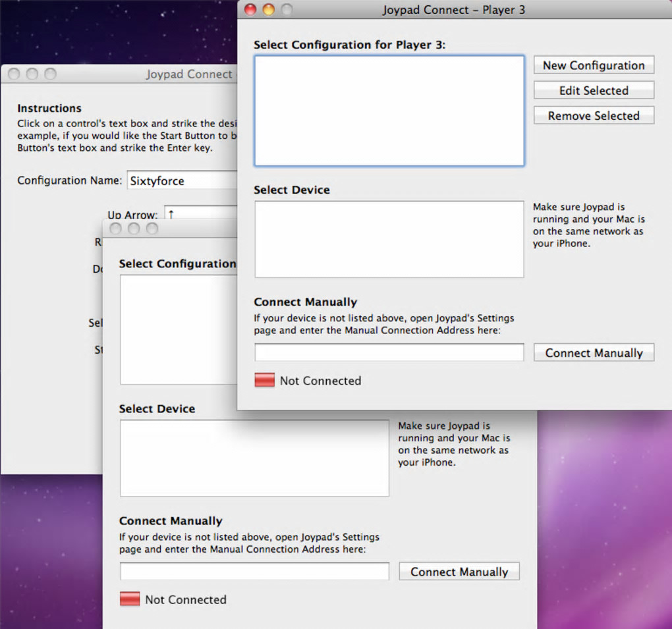The image size is (672, 629).
Task: Click the Instructions heading in back window
Action: coord(49,108)
